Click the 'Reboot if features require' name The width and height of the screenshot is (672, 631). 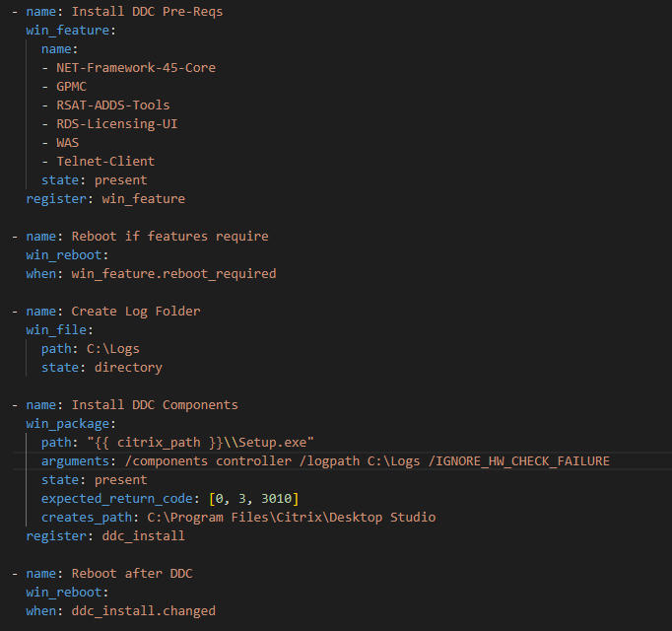pos(169,237)
